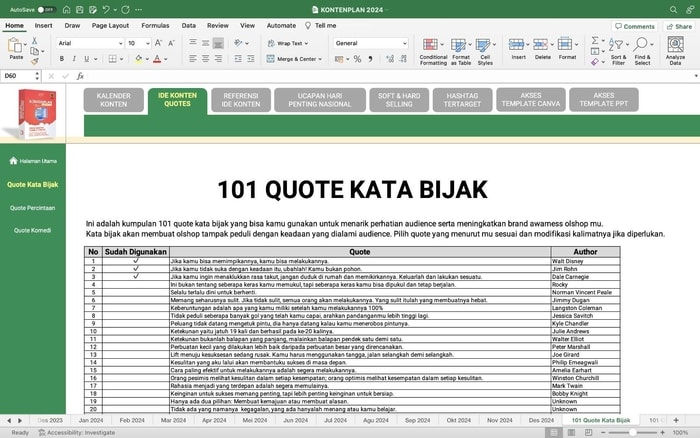Open the Insert ribbon tab
Image resolution: width=700 pixels, height=438 pixels.
[x=43, y=25]
